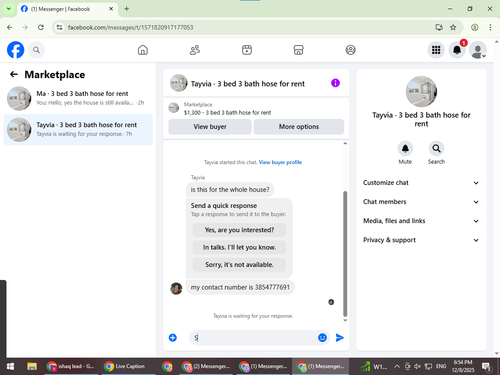Viewport: 500px width, 375px height.
Task: Open Facebook home via logo
Action: point(16,50)
